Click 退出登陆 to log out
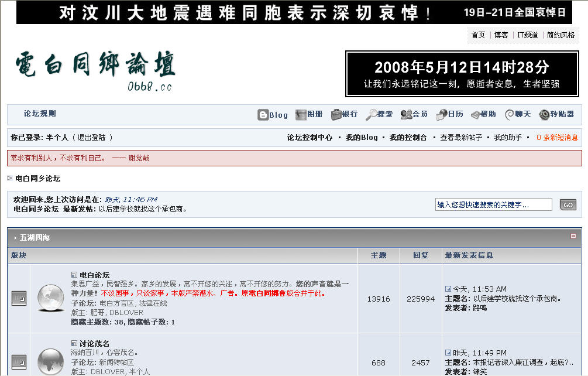Viewport: 588px width, 376px height. pyautogui.click(x=91, y=138)
